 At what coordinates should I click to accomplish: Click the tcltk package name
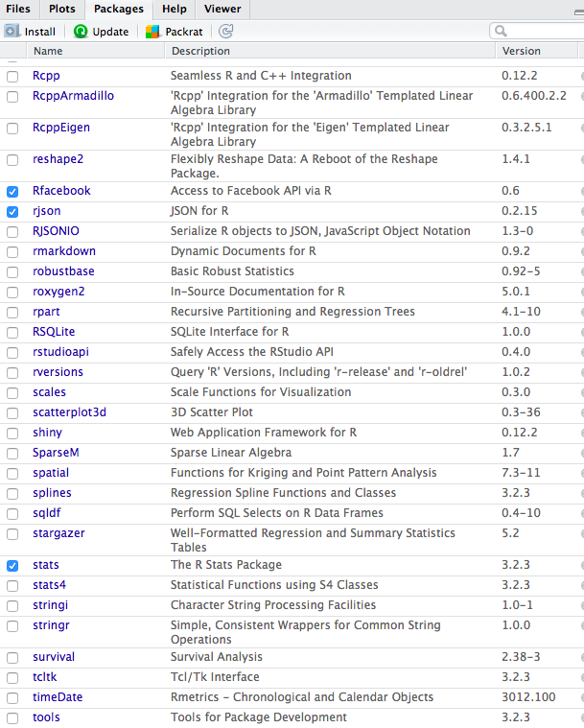click(44, 677)
